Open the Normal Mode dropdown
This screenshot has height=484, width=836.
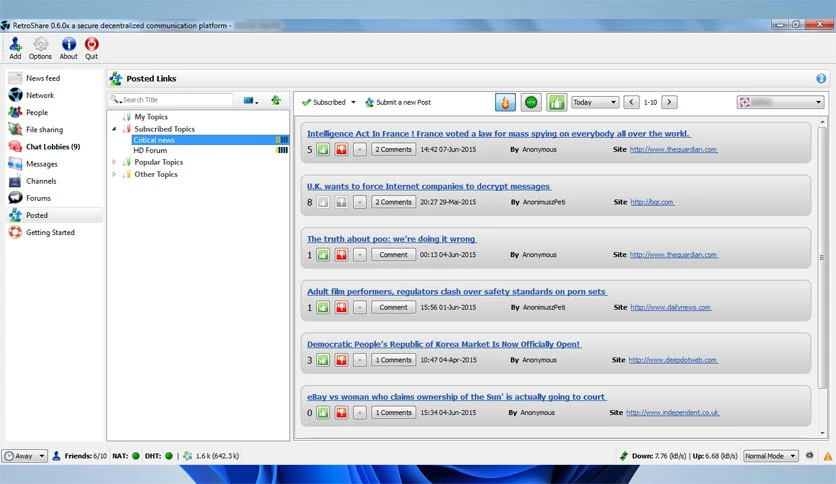[x=770, y=456]
